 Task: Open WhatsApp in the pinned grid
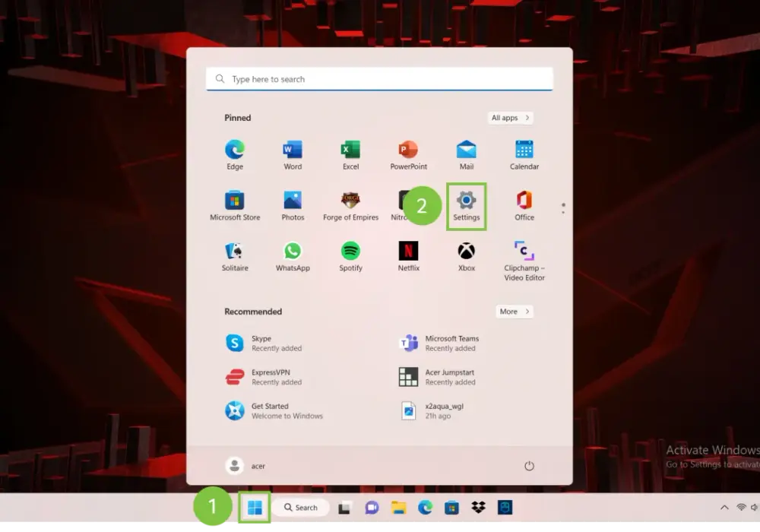click(x=293, y=257)
